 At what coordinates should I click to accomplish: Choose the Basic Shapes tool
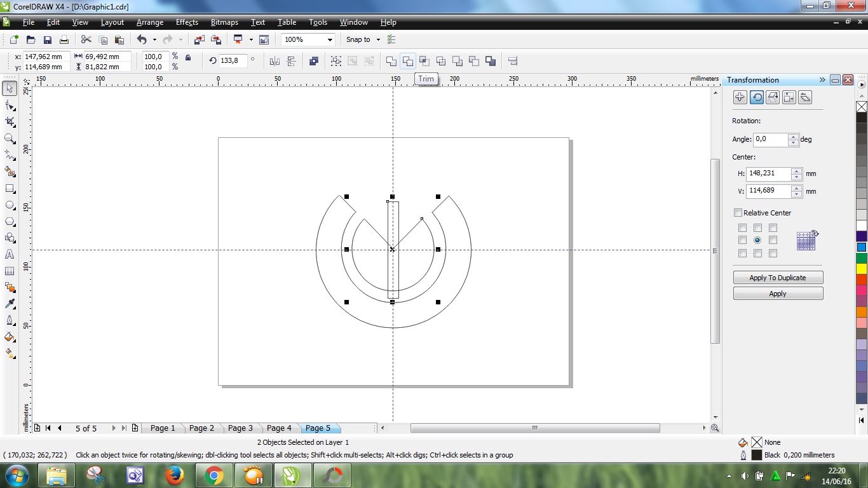pyautogui.click(x=10, y=238)
